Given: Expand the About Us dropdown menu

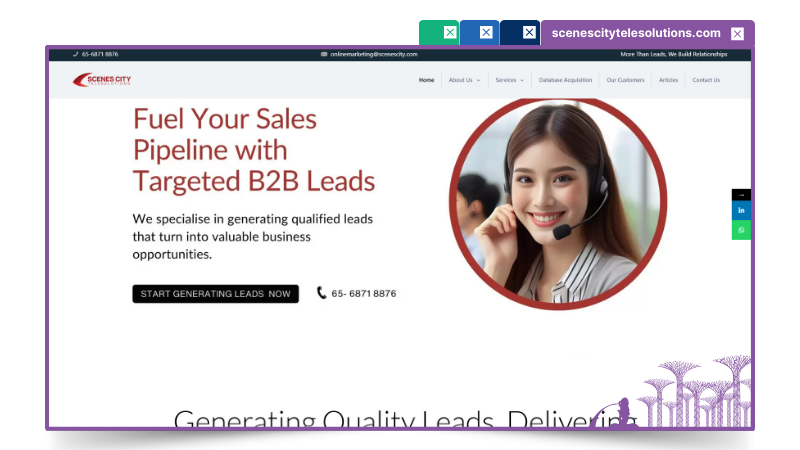Looking at the screenshot, I should click(464, 80).
